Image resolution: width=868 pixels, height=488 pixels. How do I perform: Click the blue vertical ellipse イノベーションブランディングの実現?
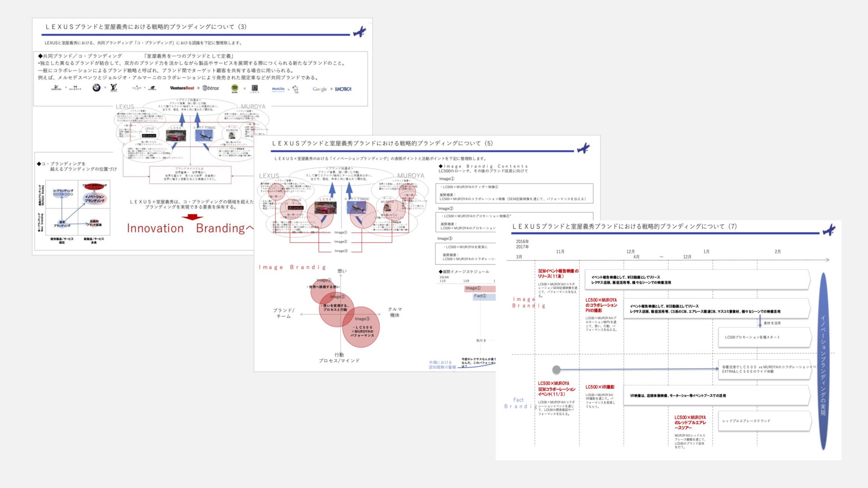pos(823,361)
